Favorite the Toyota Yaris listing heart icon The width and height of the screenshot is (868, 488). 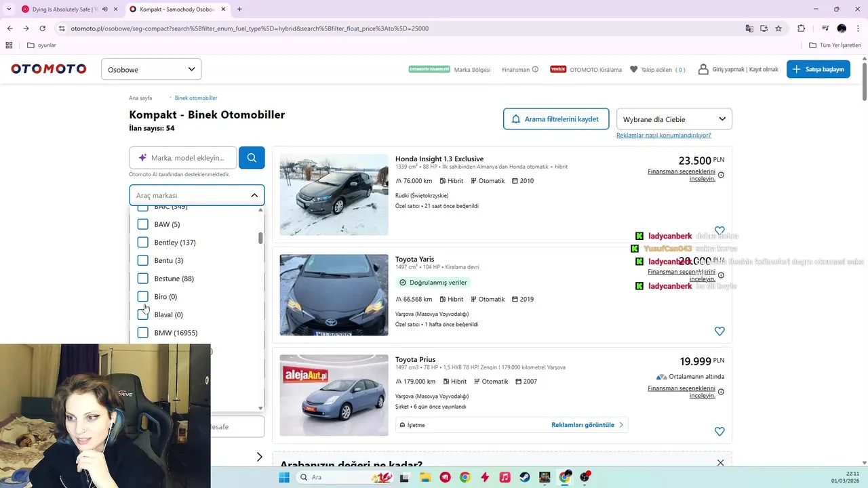(x=719, y=331)
